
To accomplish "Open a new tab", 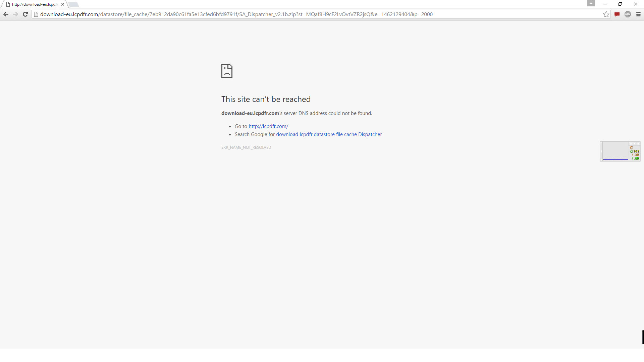I will point(73,4).
